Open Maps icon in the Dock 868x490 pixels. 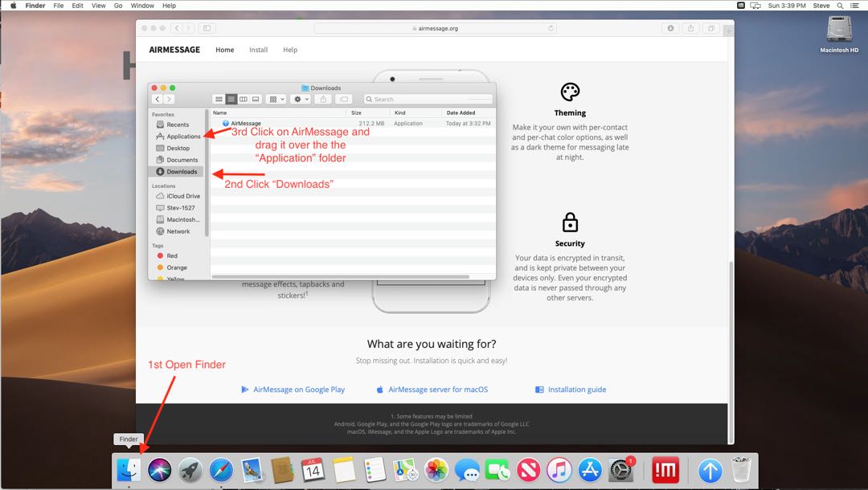click(405, 470)
